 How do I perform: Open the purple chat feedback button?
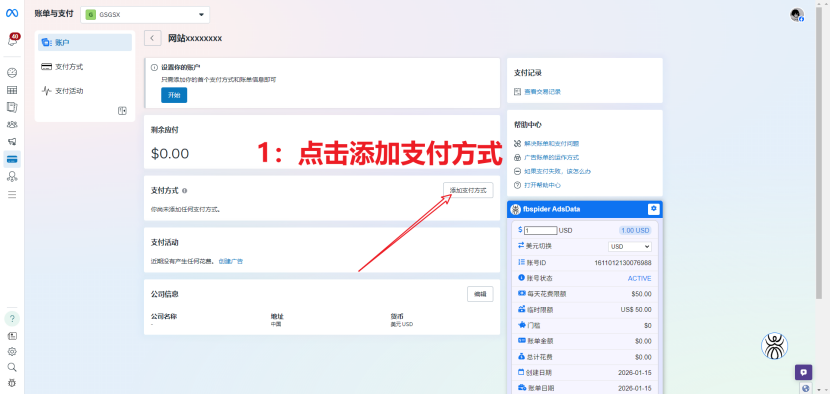coord(804,372)
